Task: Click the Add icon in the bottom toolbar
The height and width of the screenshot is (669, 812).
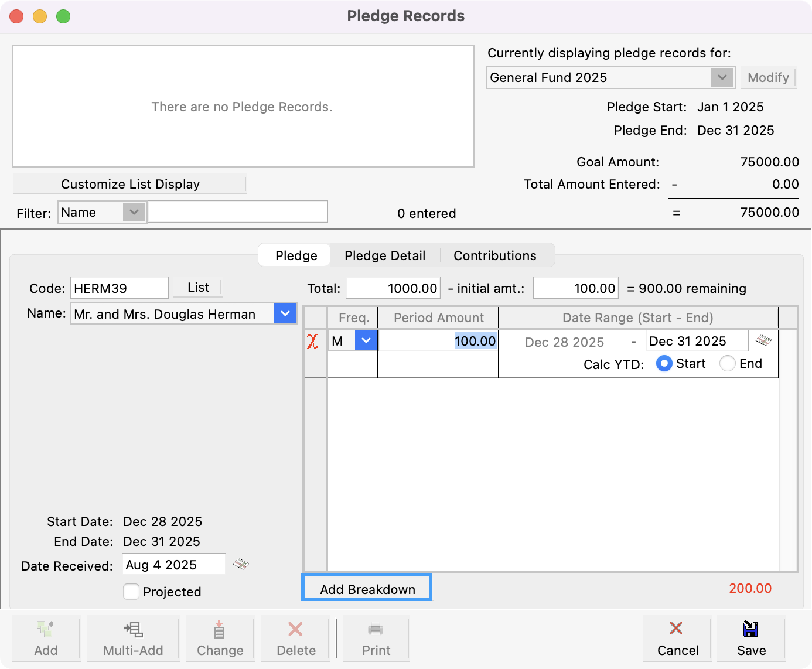Action: tap(46, 639)
